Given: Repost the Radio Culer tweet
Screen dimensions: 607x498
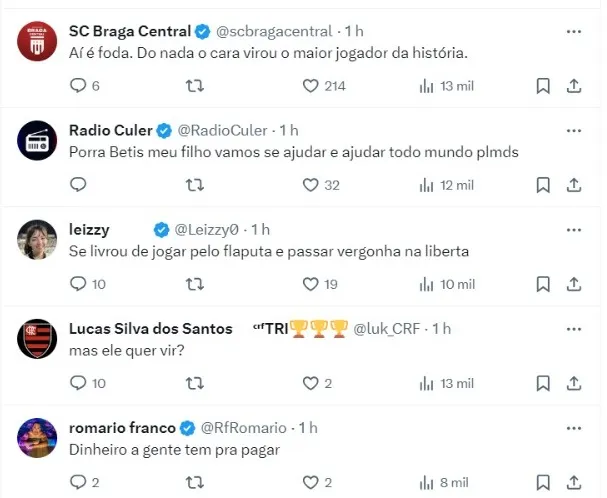Looking at the screenshot, I should (x=197, y=185).
